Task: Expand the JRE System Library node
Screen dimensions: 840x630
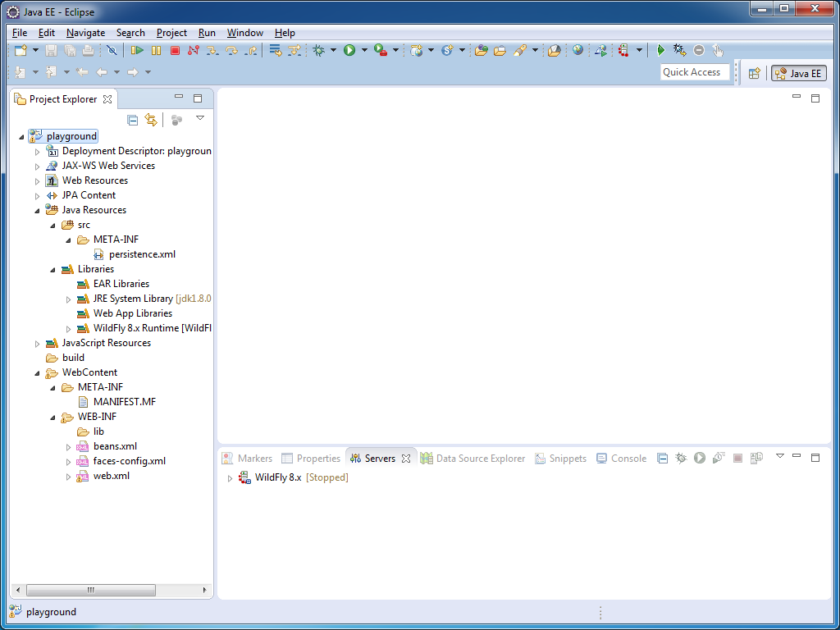Action: [x=68, y=299]
